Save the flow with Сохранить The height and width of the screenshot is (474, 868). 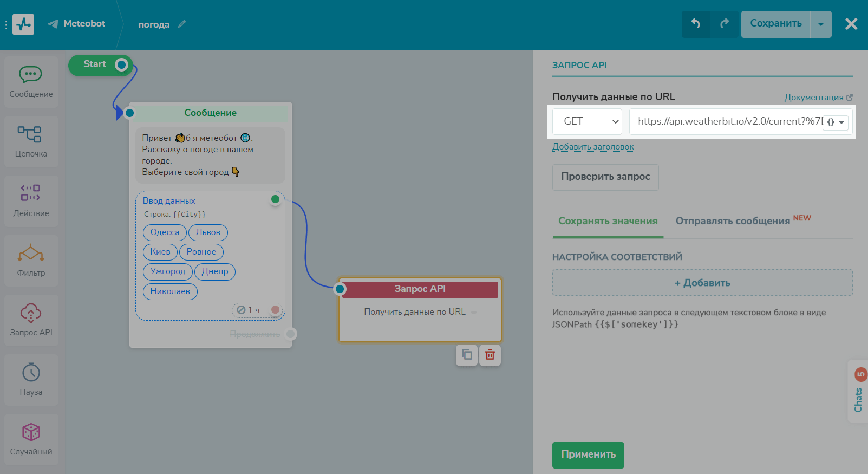coord(775,24)
